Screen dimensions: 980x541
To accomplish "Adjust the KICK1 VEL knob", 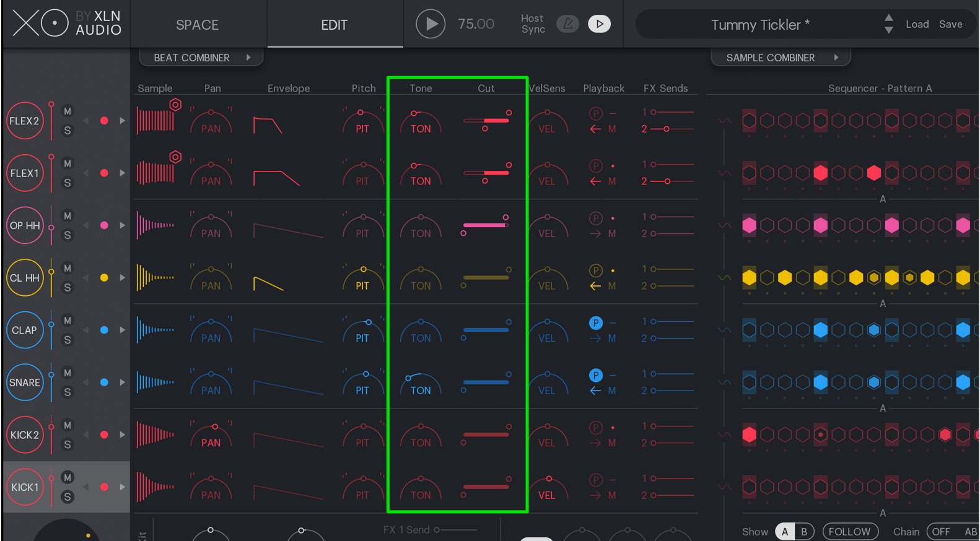I will (547, 487).
